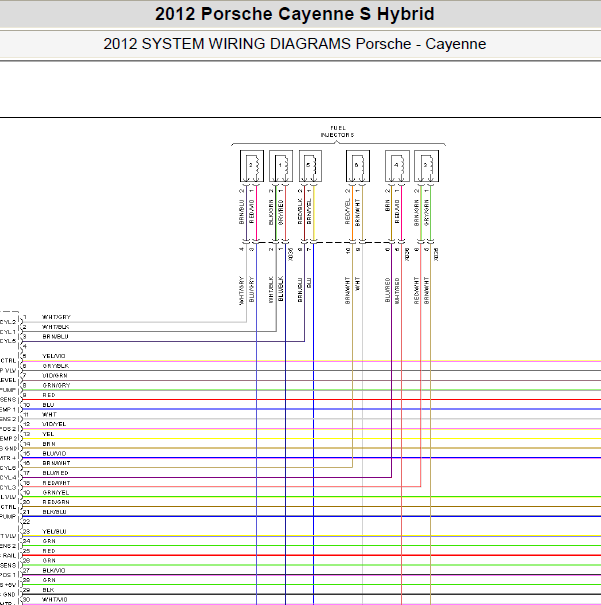Click the pin 30 WHT/VIO label
This screenshot has height=605, width=601.
point(55,600)
